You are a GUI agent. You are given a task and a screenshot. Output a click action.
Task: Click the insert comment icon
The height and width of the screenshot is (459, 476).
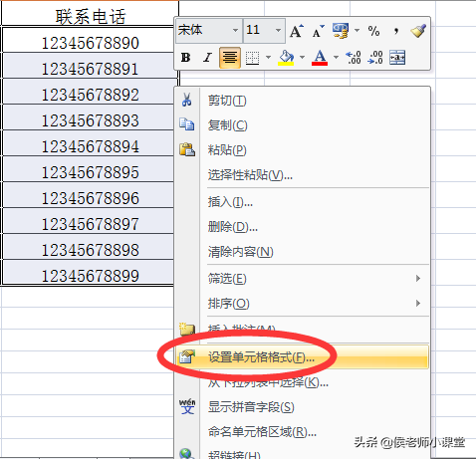[x=187, y=329]
